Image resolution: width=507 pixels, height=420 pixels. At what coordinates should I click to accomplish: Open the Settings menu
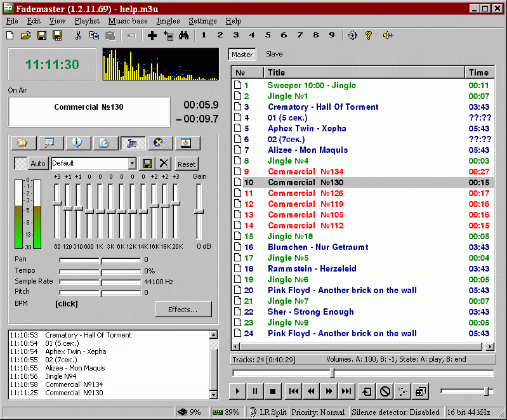click(x=202, y=21)
